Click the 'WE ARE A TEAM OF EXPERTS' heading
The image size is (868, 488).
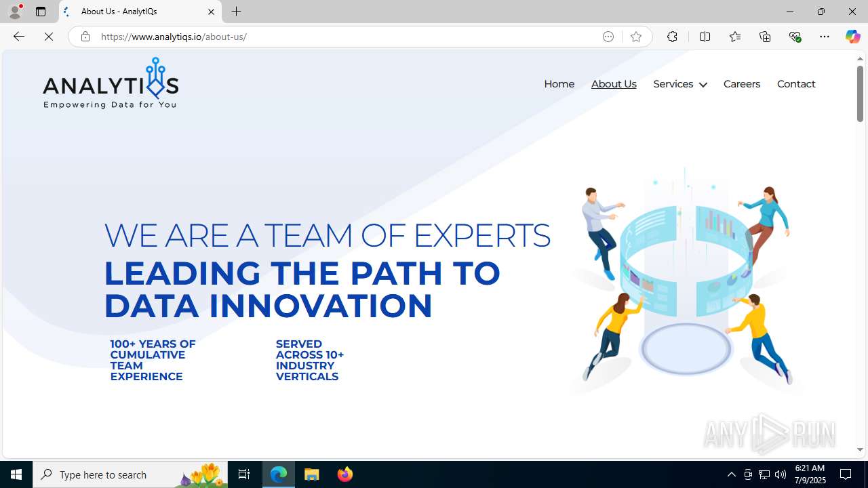(327, 235)
